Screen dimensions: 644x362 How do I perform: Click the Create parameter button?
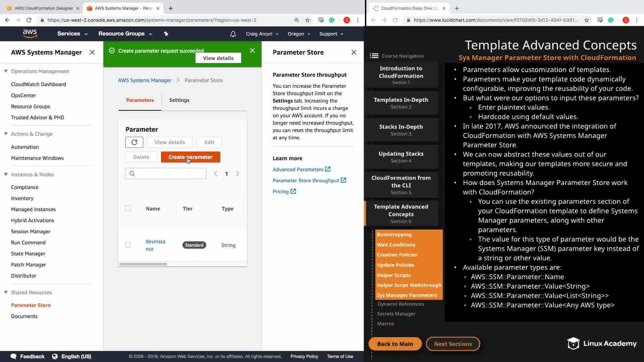(x=190, y=157)
